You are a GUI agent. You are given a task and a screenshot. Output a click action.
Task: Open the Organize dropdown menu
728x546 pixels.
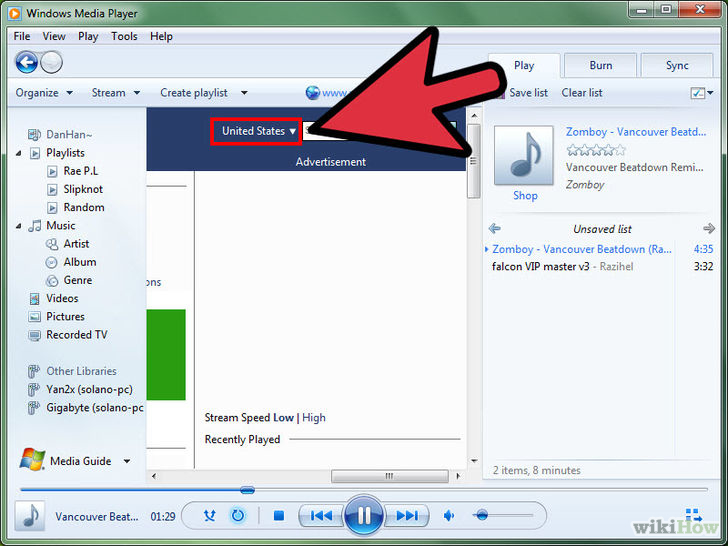tap(44, 93)
